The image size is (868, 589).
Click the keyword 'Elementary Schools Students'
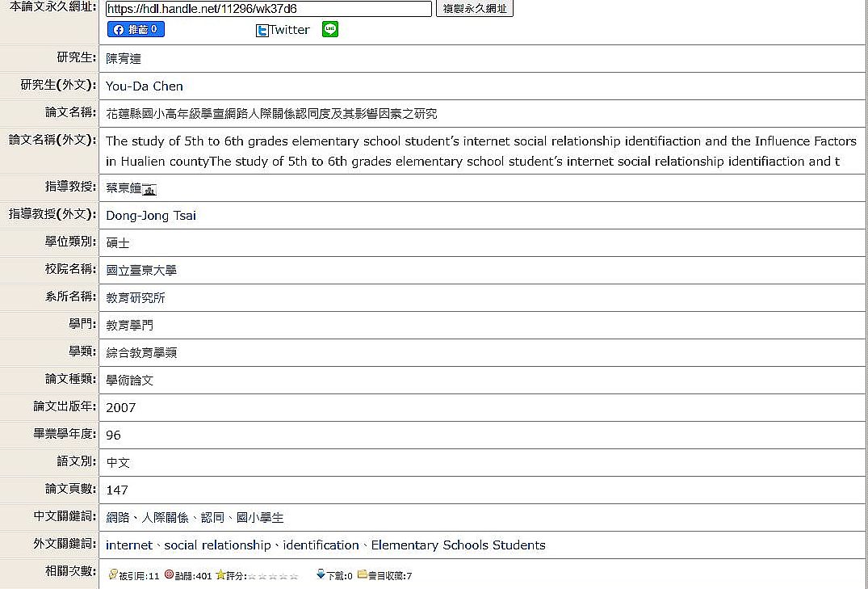click(x=458, y=545)
